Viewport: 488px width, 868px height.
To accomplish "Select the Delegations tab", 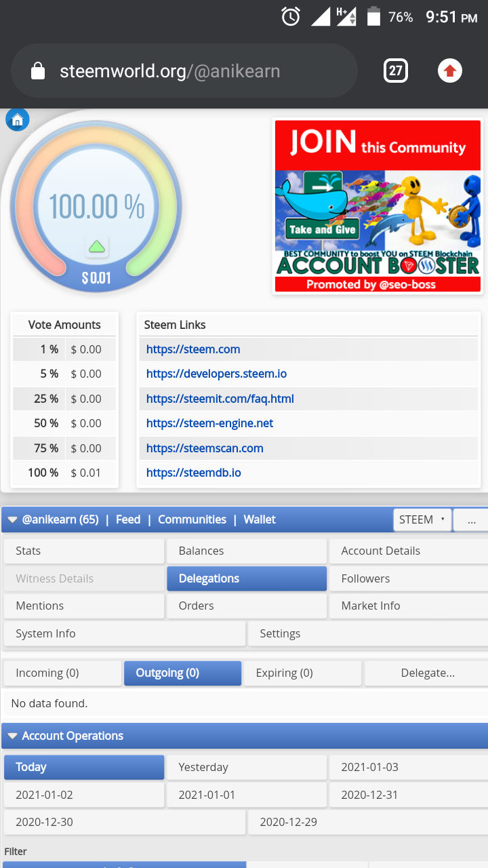I will coord(247,578).
